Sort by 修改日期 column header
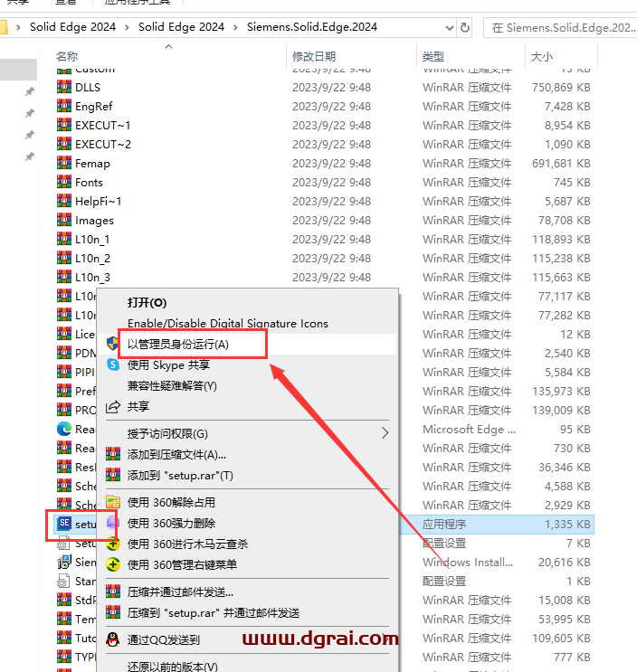 click(314, 56)
